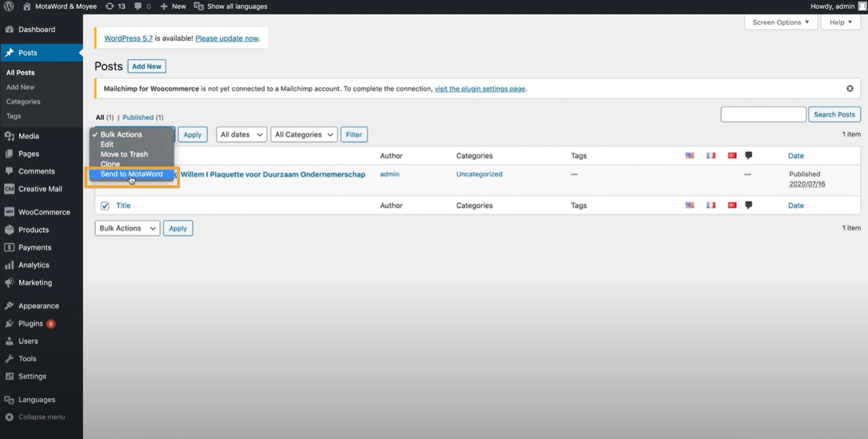868x439 pixels.
Task: Click into the Search Posts input field
Action: (x=763, y=114)
